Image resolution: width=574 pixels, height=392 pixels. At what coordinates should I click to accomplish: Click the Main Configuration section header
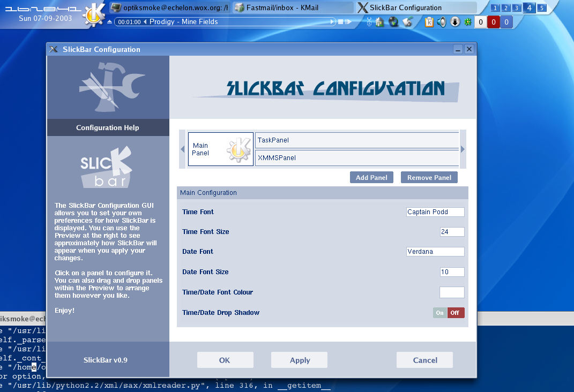coord(323,193)
